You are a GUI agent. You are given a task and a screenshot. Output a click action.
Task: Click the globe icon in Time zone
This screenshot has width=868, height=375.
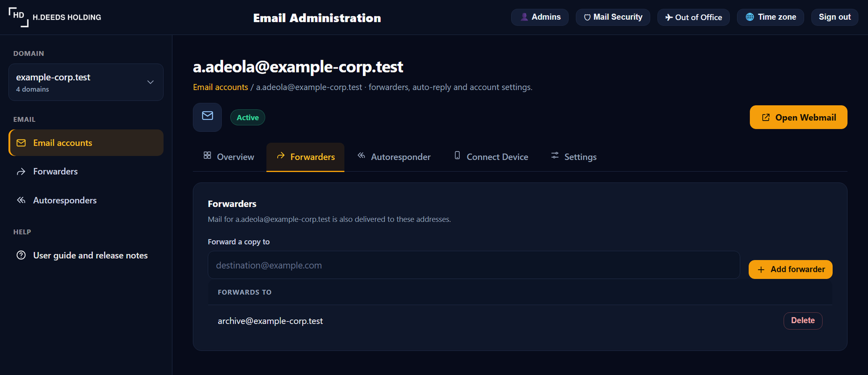pyautogui.click(x=750, y=17)
